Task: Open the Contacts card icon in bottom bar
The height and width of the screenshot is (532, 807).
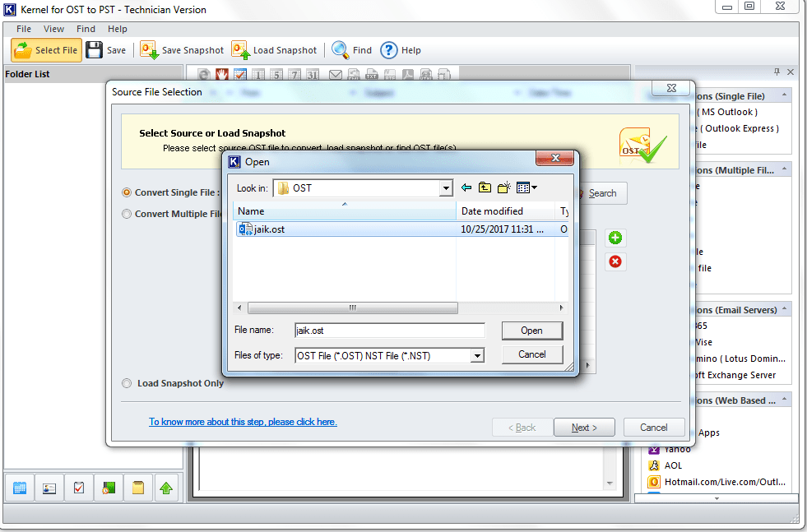Action: (x=49, y=488)
